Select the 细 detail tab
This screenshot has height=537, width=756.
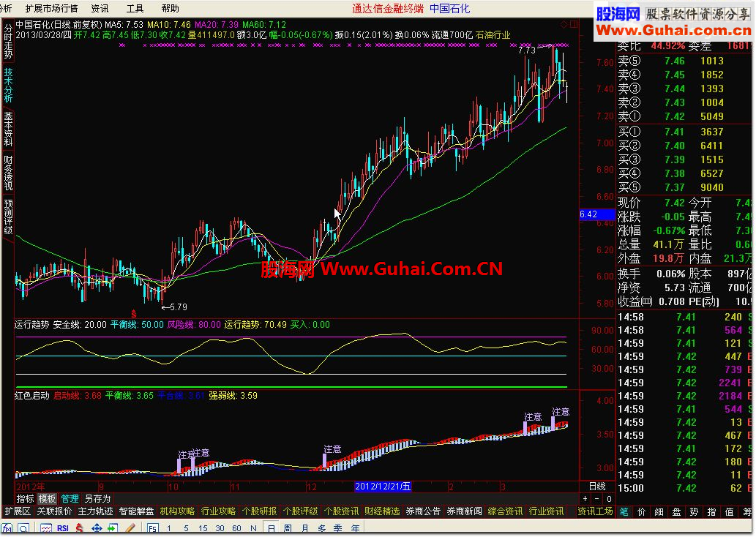point(659,512)
